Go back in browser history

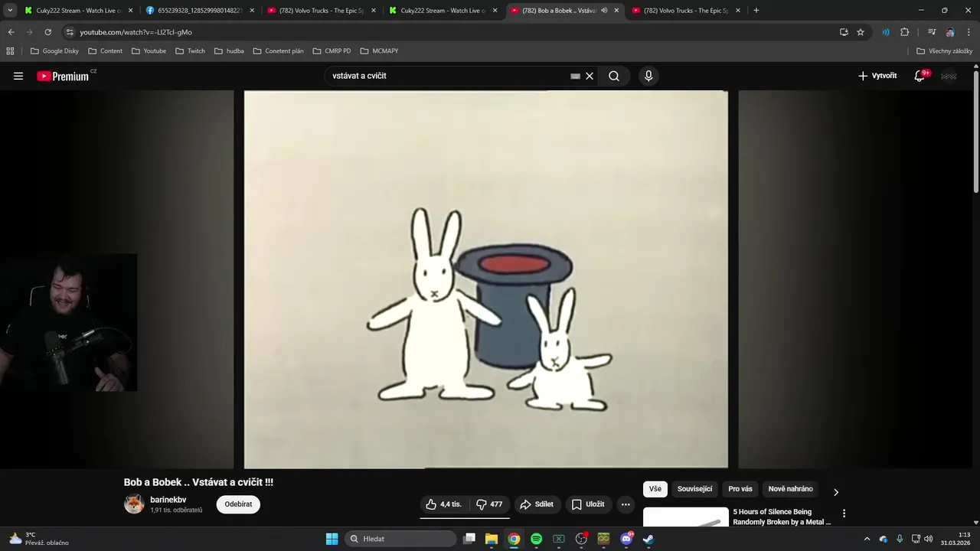11,32
